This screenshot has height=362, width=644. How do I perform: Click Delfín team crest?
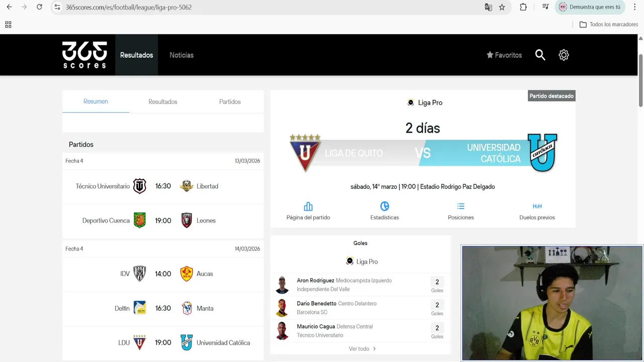139,308
